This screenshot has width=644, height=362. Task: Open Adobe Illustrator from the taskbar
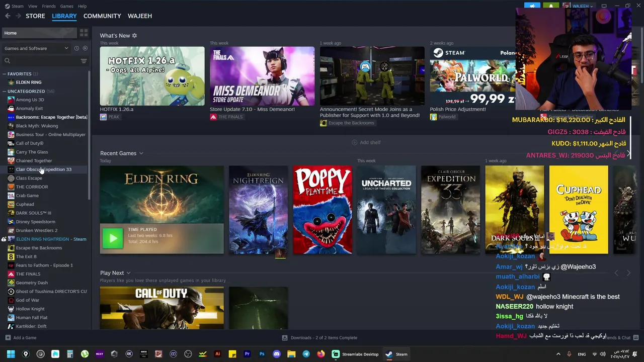(x=217, y=354)
